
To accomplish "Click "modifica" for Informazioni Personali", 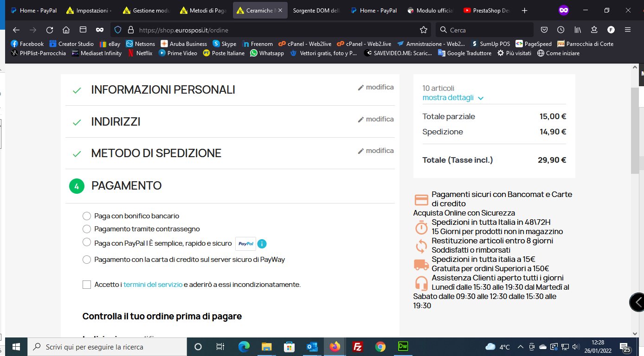I will click(376, 87).
